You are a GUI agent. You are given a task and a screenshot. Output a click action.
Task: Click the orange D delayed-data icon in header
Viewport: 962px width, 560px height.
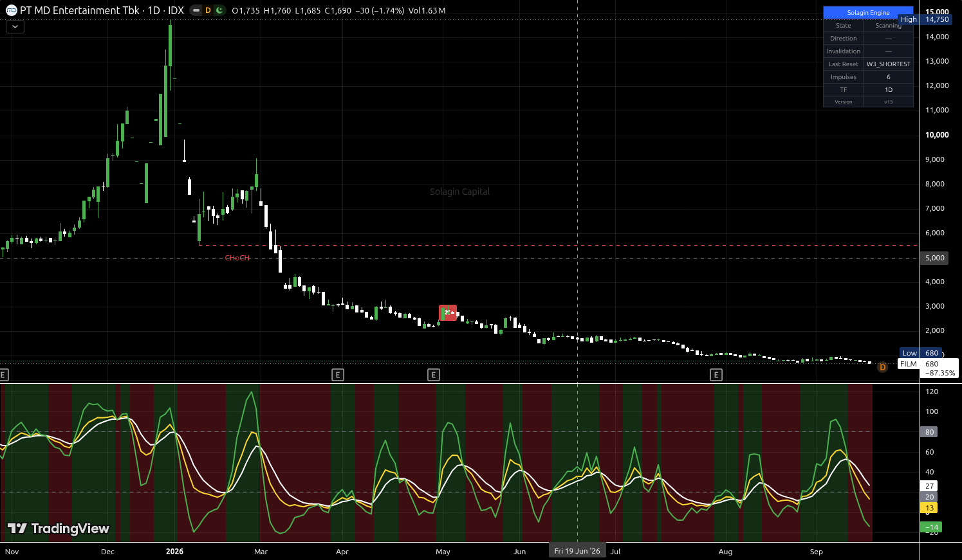(x=208, y=10)
